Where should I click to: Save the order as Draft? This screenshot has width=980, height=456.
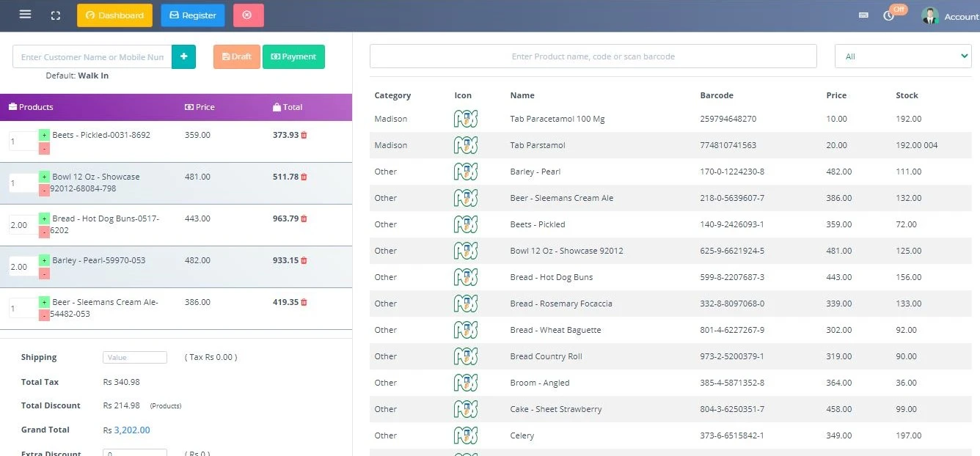click(x=236, y=56)
